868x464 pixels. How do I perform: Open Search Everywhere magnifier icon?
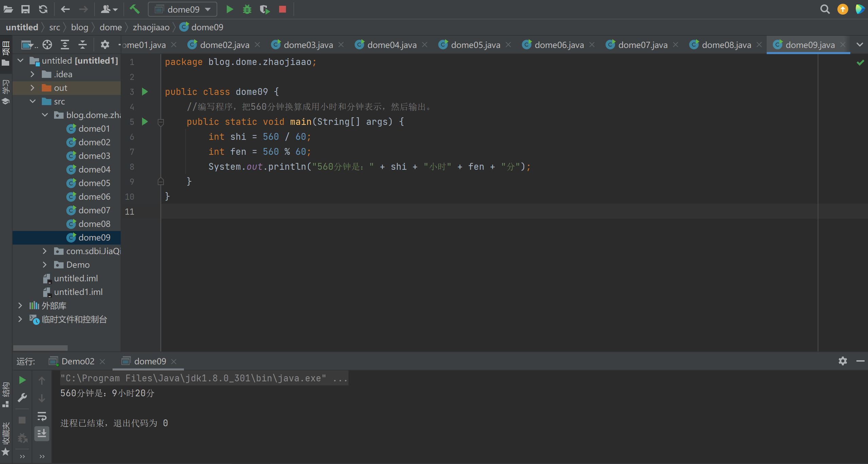click(825, 9)
